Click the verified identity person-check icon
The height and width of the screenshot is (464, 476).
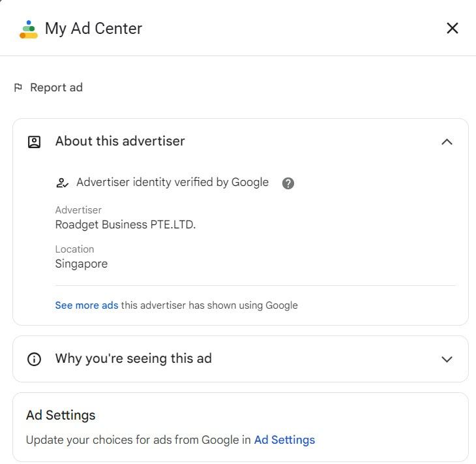pos(62,183)
